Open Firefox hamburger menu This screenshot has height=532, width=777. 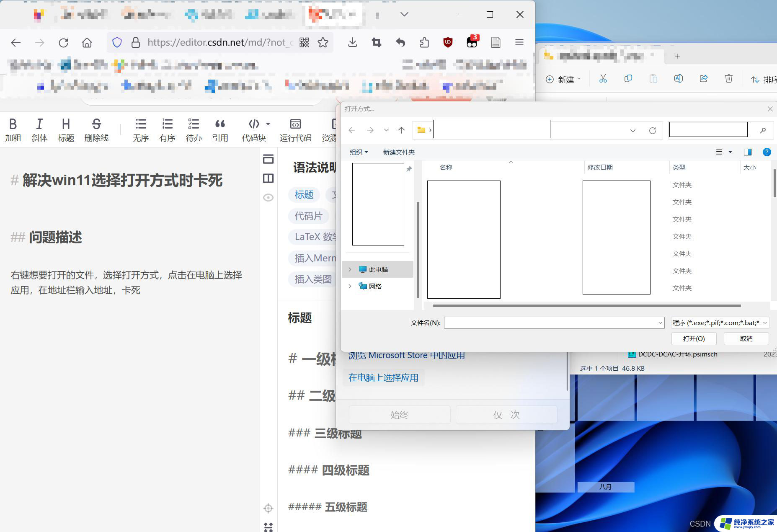[519, 42]
